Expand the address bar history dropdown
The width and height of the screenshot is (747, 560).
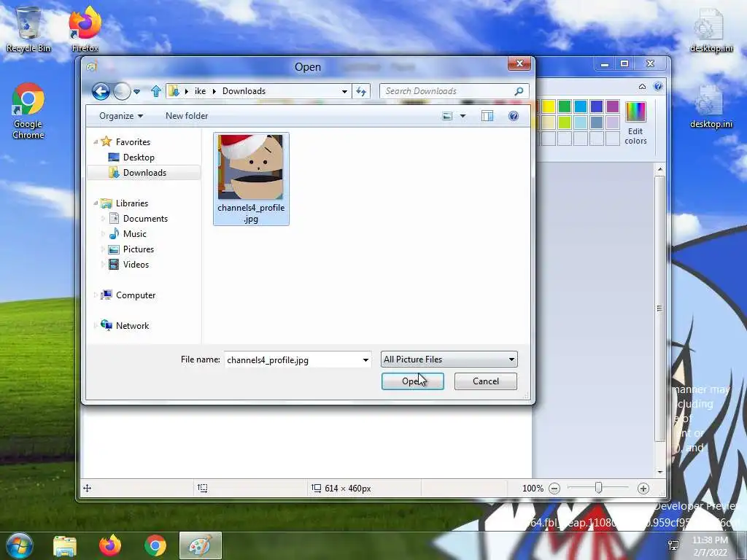pos(344,91)
